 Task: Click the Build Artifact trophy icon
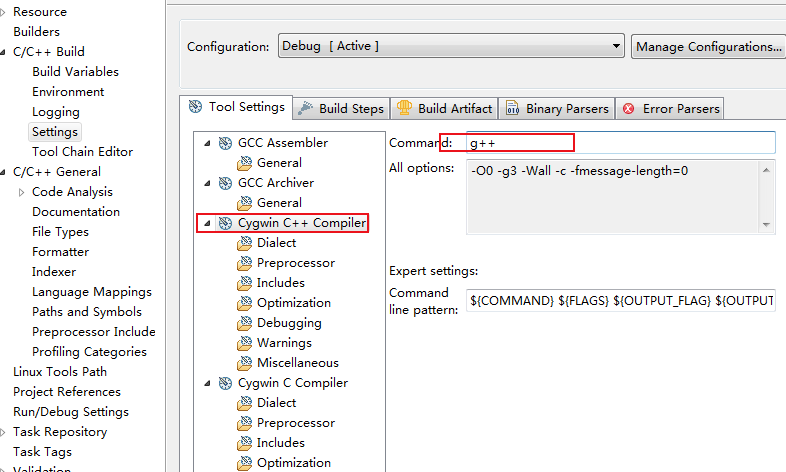coord(404,108)
